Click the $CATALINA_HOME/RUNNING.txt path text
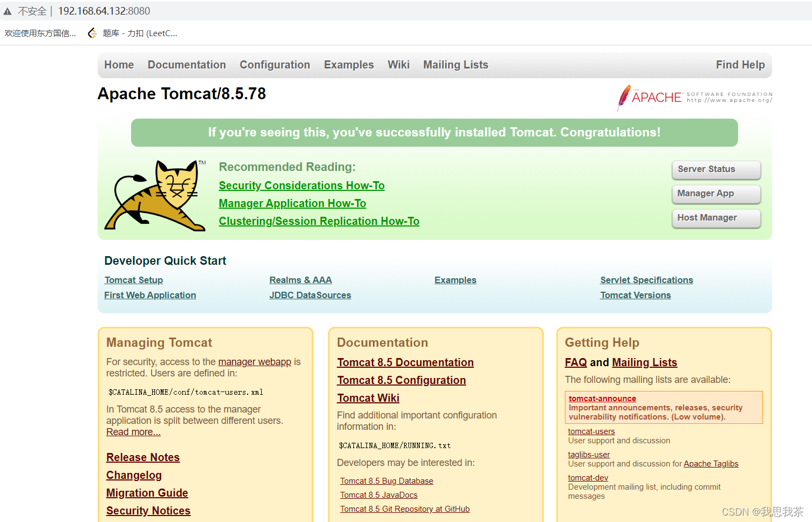 coord(394,445)
